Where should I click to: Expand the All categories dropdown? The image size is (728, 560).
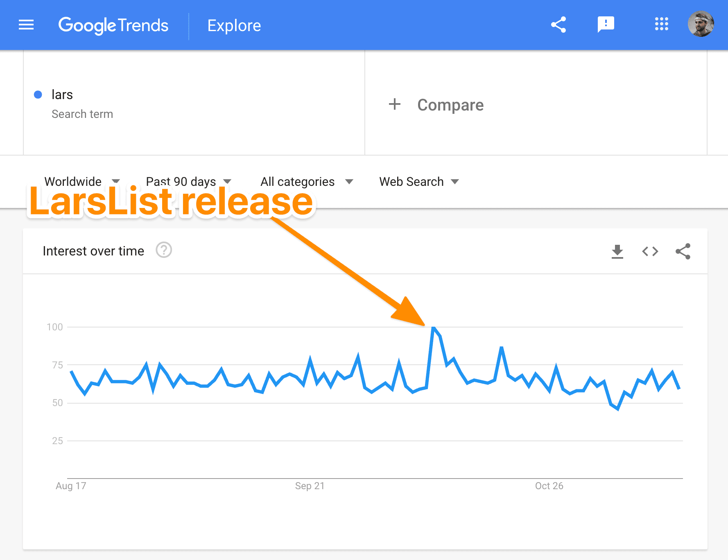point(307,181)
